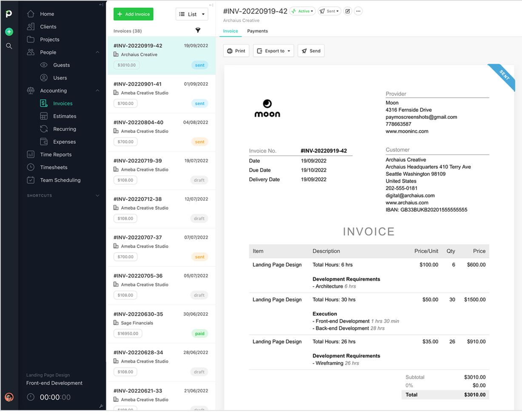
Task: Open the Export to dropdown
Action: 273,51
